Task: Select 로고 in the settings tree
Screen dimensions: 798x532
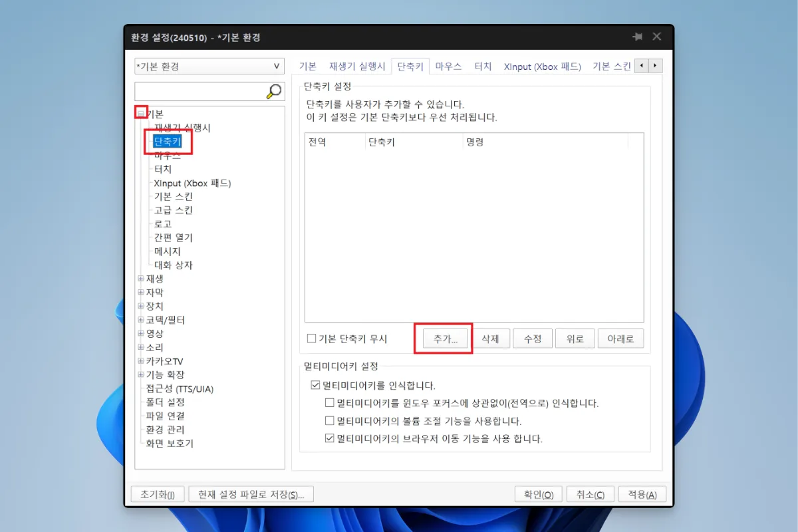Action: pyautogui.click(x=162, y=223)
